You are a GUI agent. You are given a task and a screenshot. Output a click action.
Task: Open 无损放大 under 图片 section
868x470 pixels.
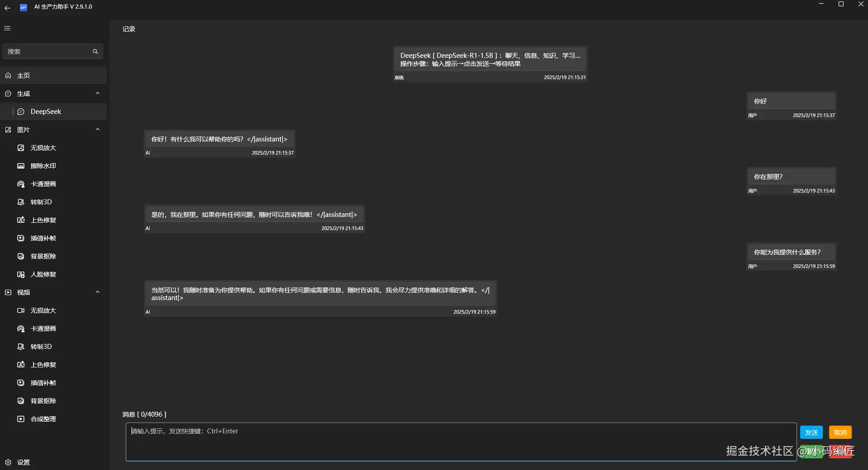(x=53, y=148)
